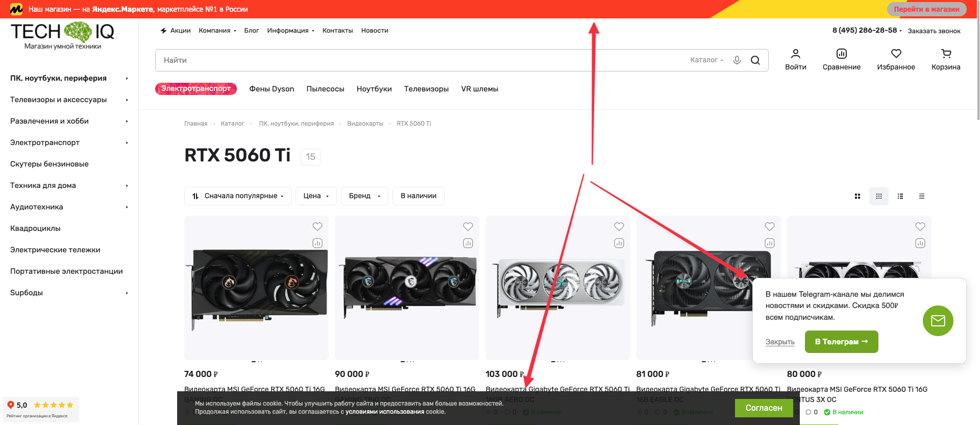Select the Телевизоры quick tab

click(x=426, y=89)
